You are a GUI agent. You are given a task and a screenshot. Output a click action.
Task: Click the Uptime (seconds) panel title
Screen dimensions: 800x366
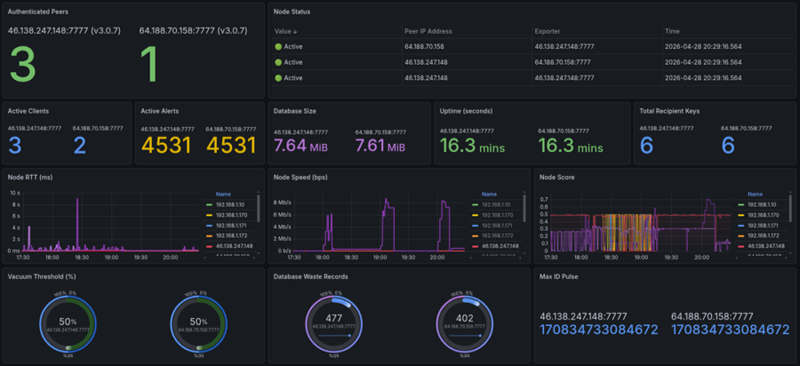pyautogui.click(x=466, y=111)
